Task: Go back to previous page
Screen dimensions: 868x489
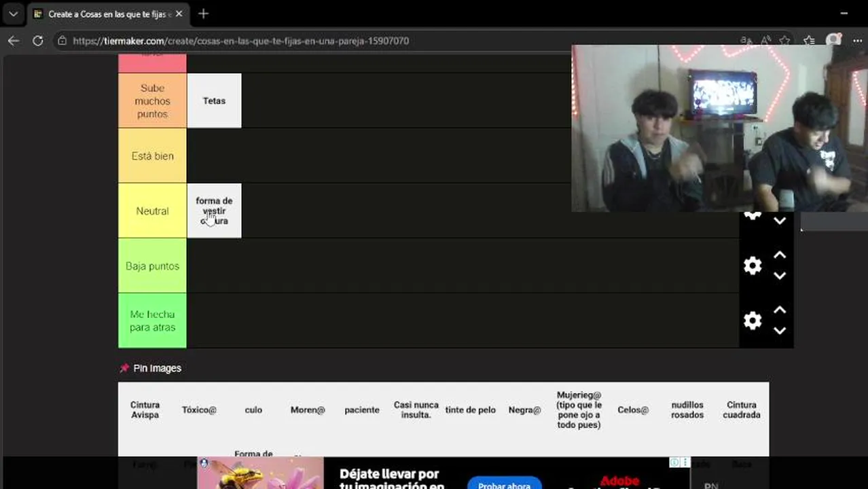Action: click(14, 41)
